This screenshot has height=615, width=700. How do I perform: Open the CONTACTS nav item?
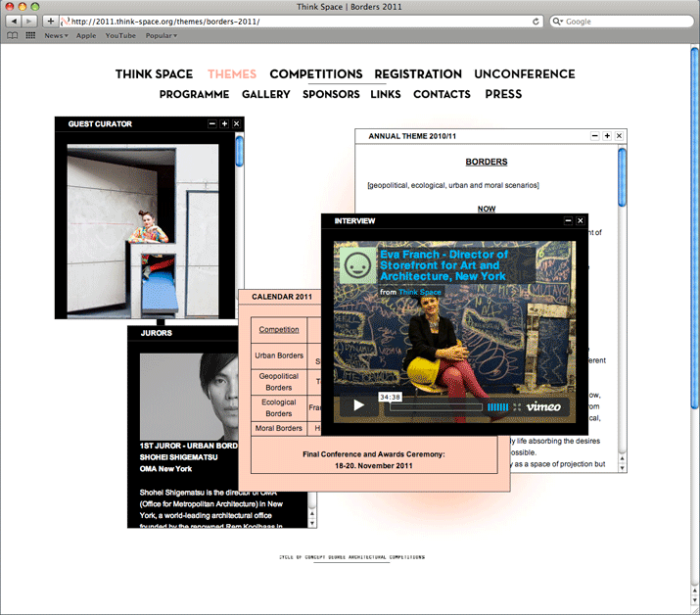coord(442,94)
